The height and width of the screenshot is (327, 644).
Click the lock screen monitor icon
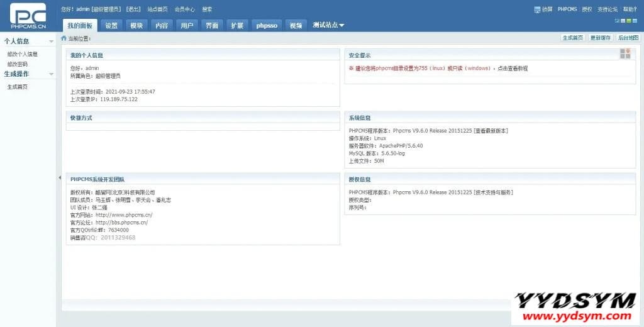click(537, 9)
